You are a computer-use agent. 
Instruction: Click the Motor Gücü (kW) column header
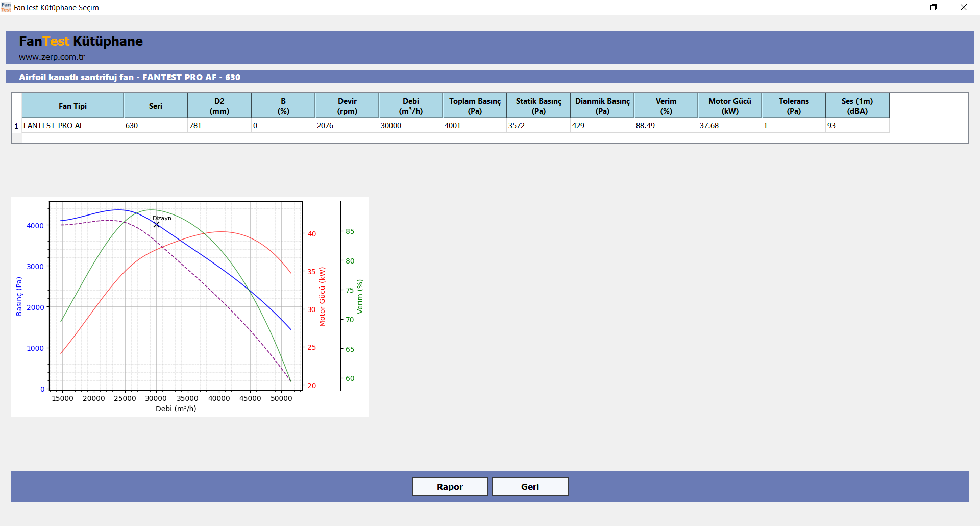click(x=729, y=106)
